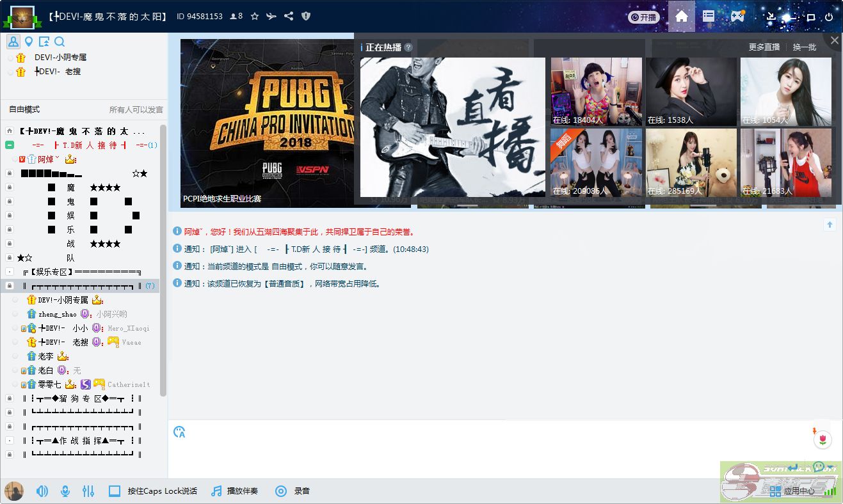Mute the speaker volume icon
The height and width of the screenshot is (504, 843).
pos(42,491)
